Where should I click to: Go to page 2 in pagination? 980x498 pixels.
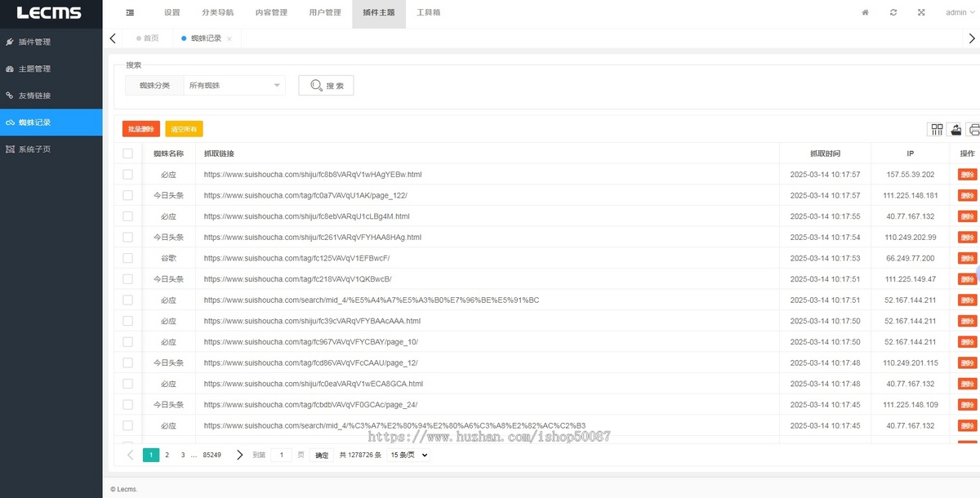coord(167,455)
